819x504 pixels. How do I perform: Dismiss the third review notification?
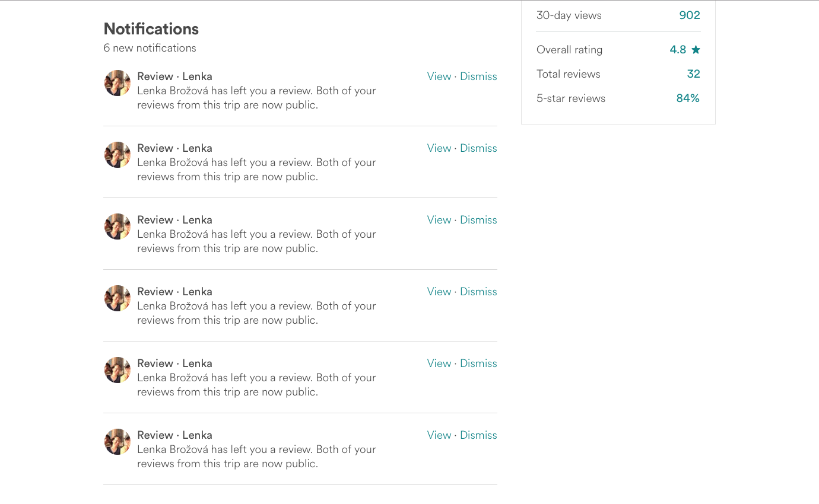[x=478, y=220]
